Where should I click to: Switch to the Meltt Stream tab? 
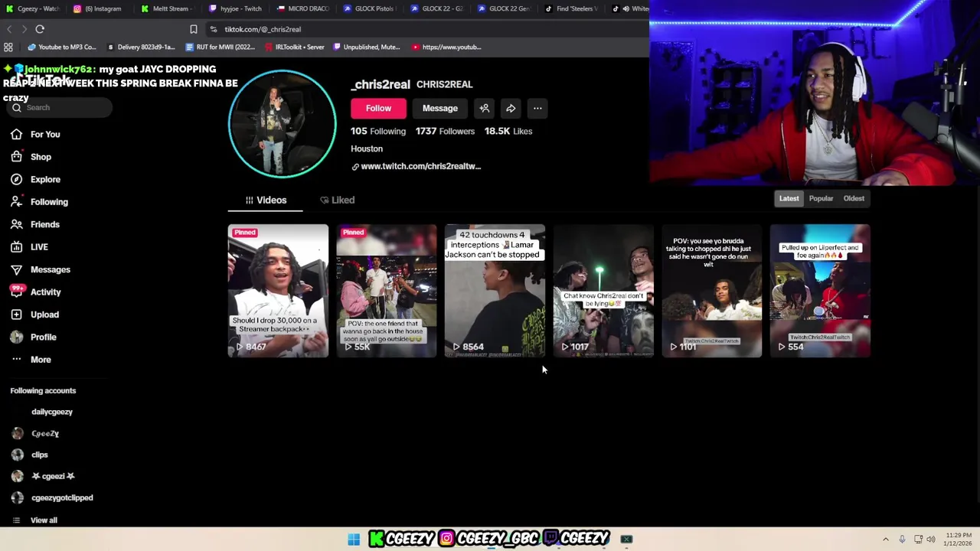[x=167, y=8]
